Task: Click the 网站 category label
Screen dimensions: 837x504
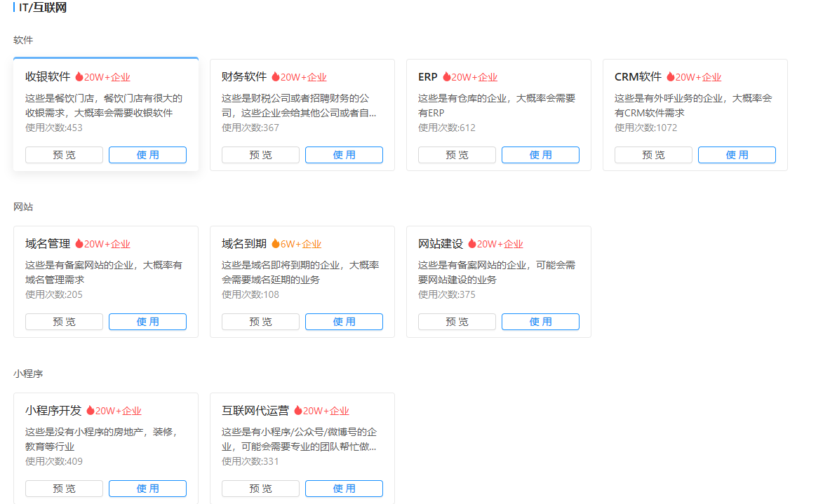Action: (23, 207)
